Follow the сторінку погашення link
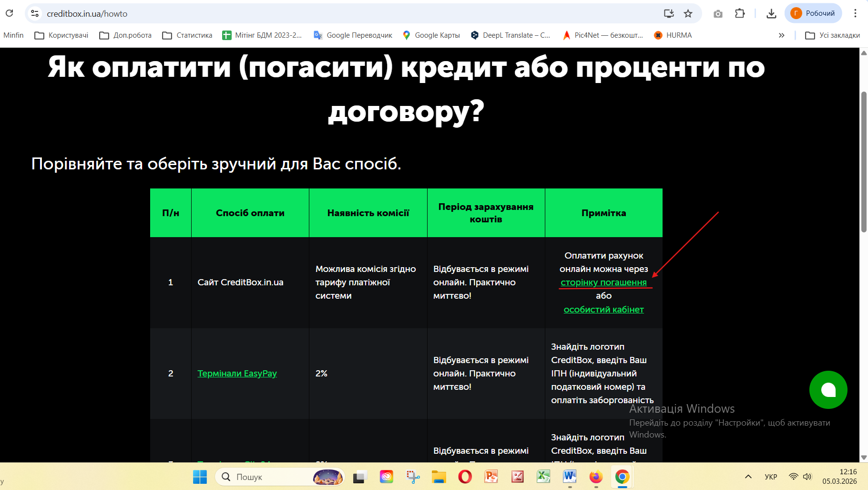The height and width of the screenshot is (490, 868). pyautogui.click(x=603, y=282)
